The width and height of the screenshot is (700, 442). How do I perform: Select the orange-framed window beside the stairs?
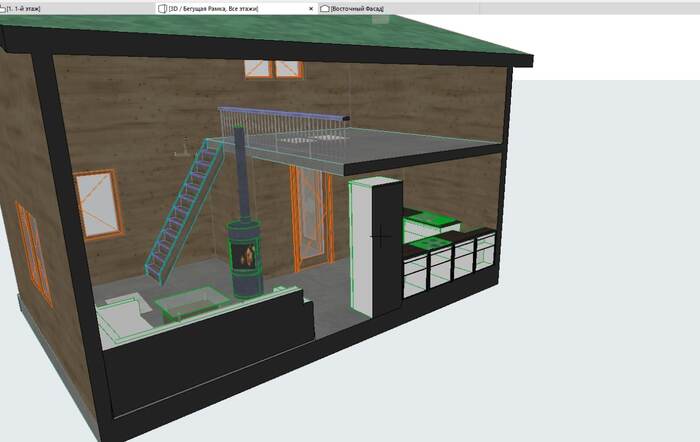102,203
